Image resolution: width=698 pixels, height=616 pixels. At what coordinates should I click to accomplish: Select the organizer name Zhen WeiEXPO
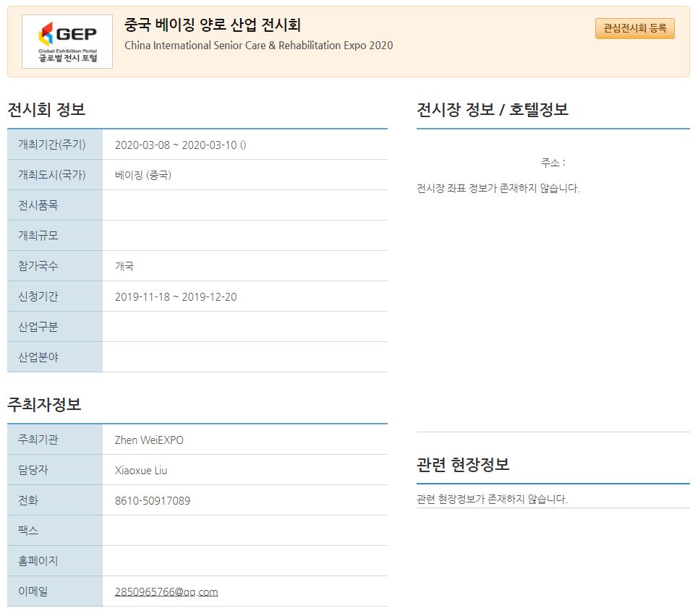149,440
